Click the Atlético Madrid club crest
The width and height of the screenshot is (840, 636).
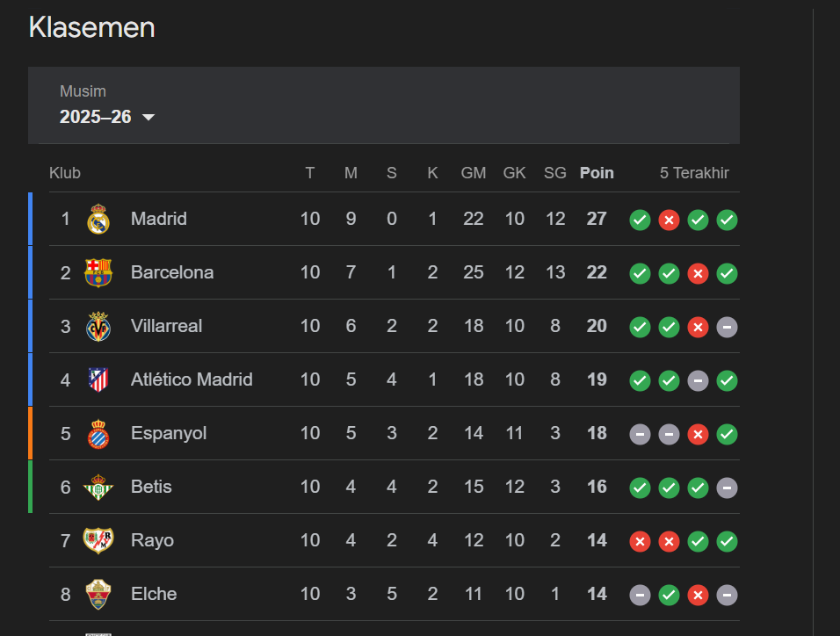click(x=98, y=379)
